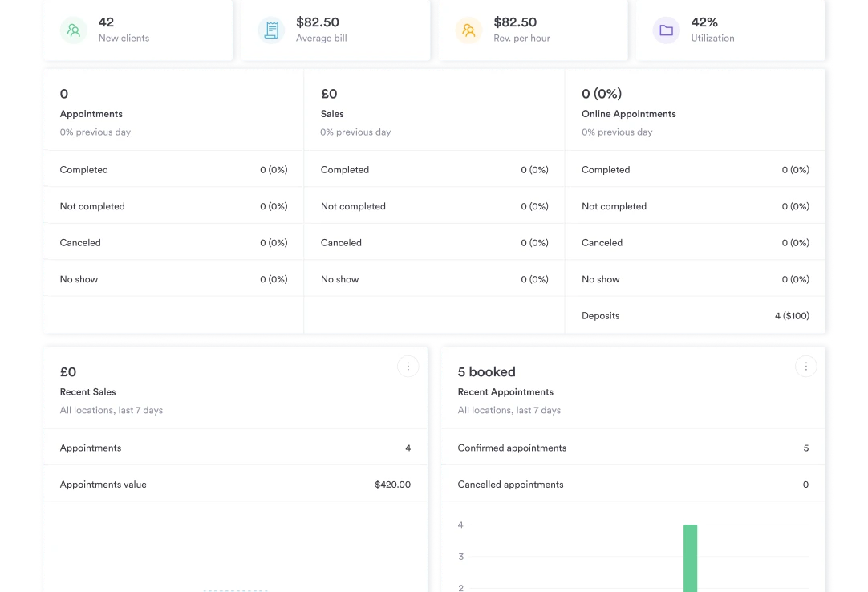This screenshot has height=592, width=868.
Task: Click the Confirmed appointments row
Action: click(x=633, y=448)
